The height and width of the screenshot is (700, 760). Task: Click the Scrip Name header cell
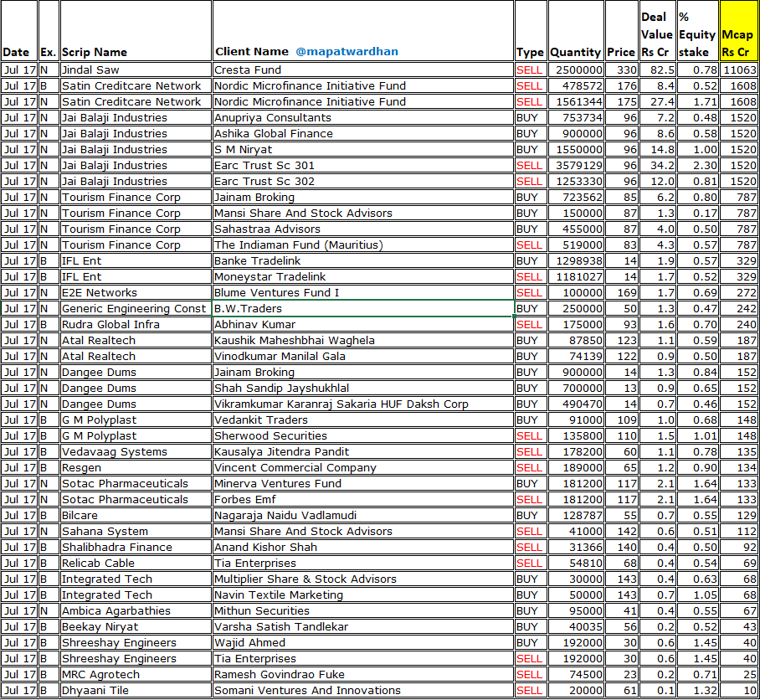136,31
